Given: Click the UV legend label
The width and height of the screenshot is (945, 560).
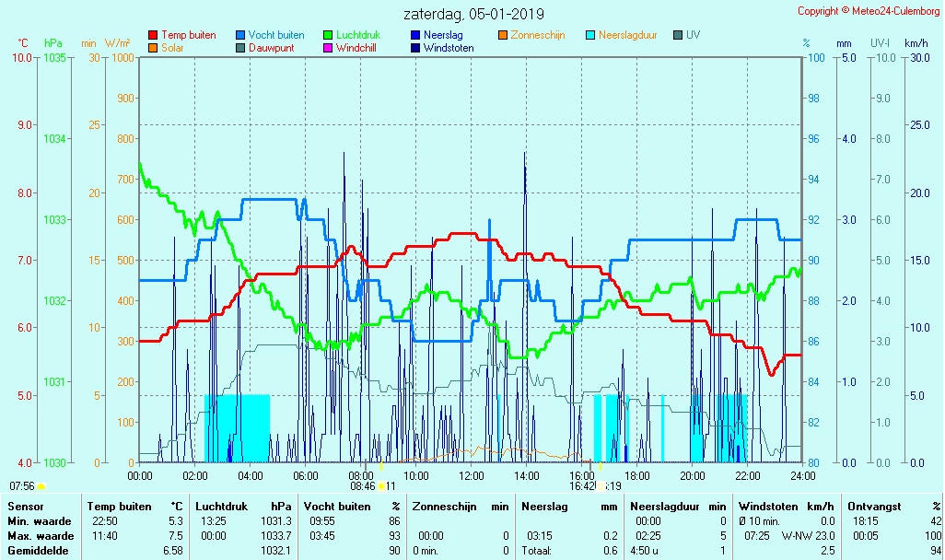Looking at the screenshot, I should point(693,36).
